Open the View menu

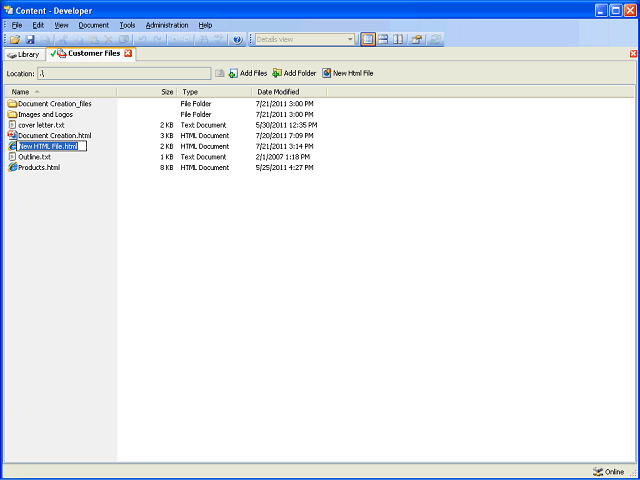coord(61,25)
